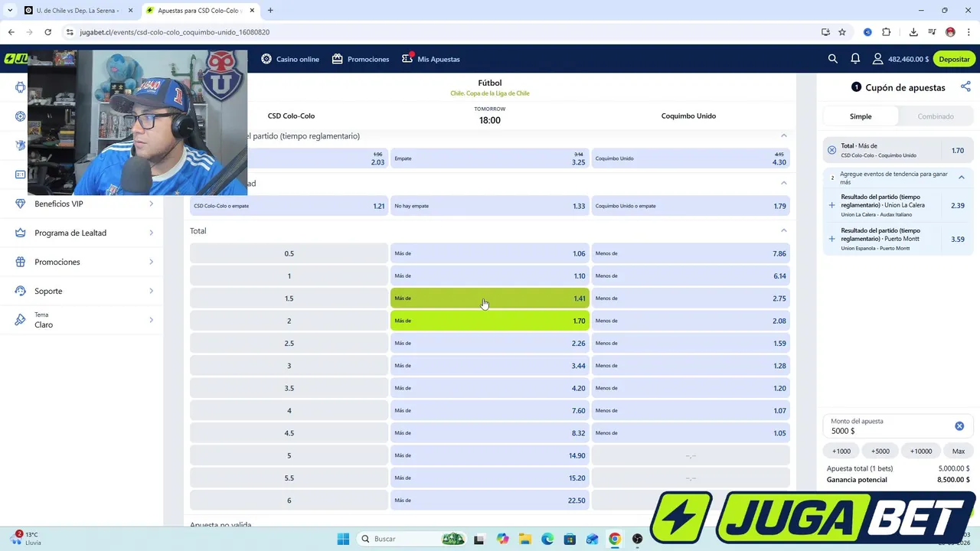Open Mis Apuestas in header
Screen dimensions: 980x551
pyautogui.click(x=431, y=59)
